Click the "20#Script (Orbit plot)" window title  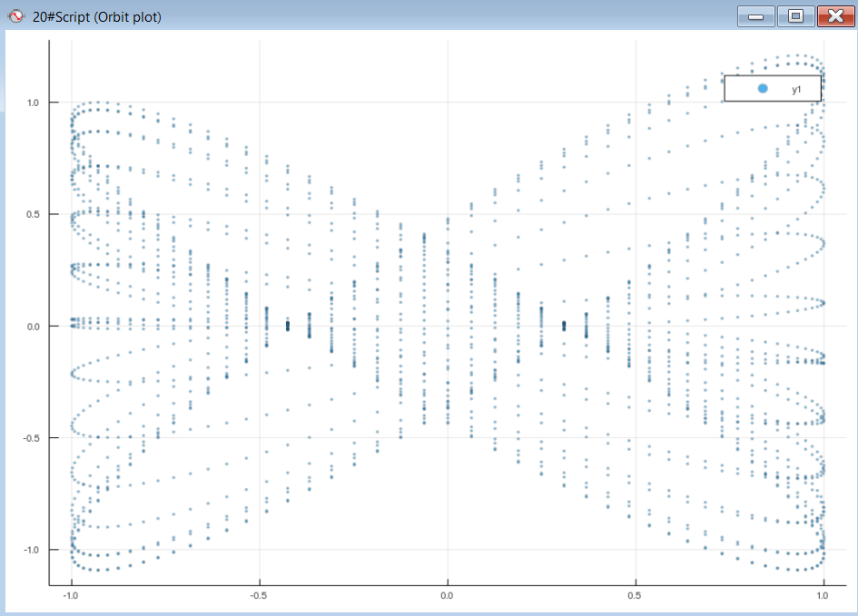click(97, 16)
